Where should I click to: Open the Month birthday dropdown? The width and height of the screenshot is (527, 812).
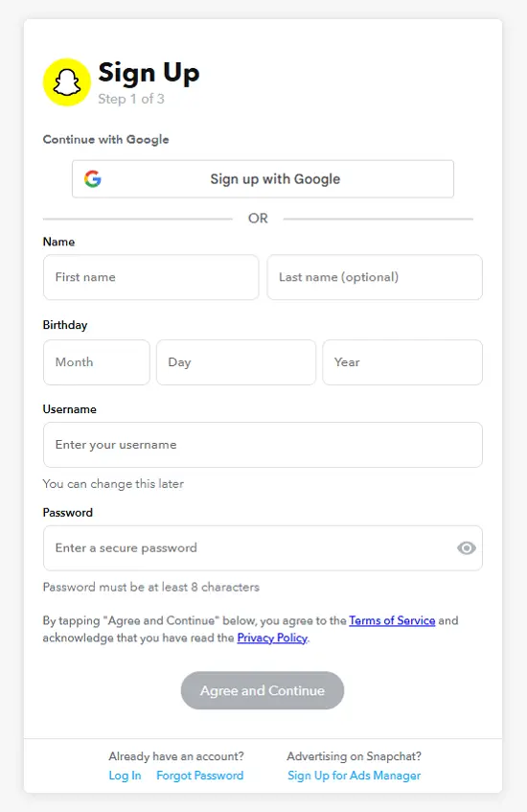coord(97,362)
